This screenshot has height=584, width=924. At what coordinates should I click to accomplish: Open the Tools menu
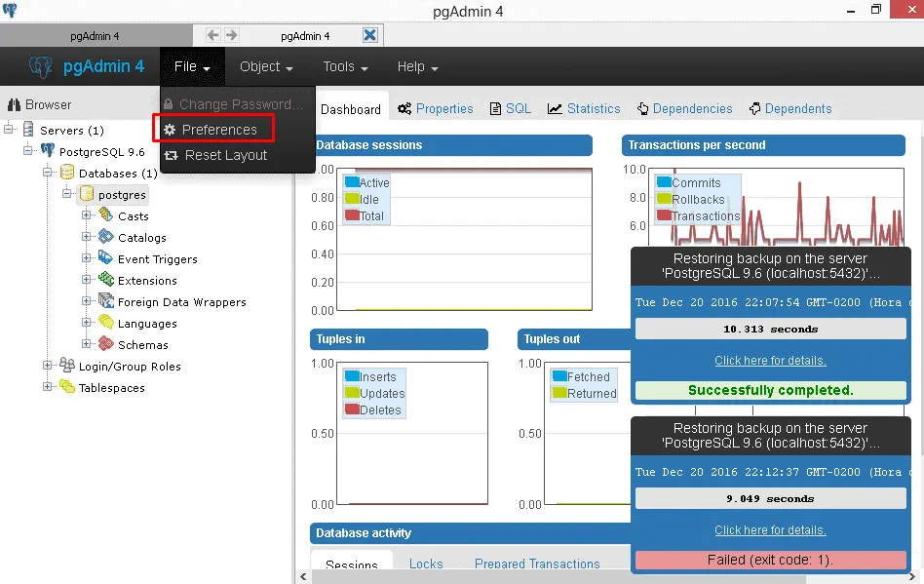coord(345,66)
